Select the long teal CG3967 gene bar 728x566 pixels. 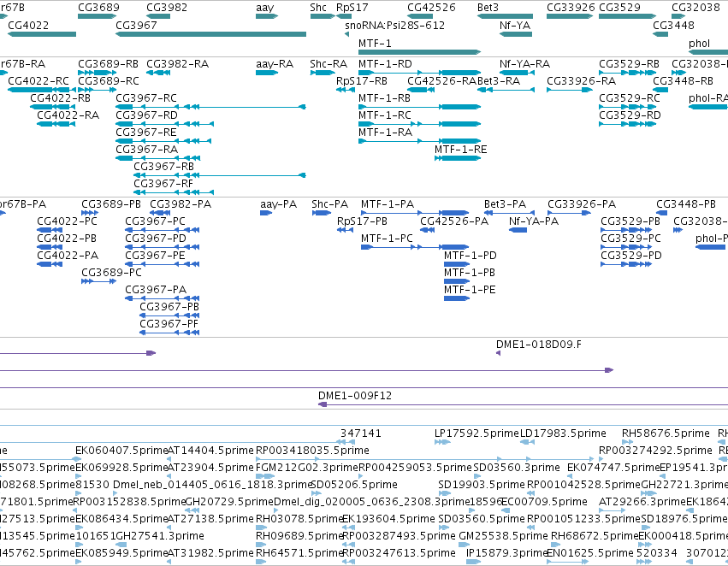pyautogui.click(x=210, y=34)
